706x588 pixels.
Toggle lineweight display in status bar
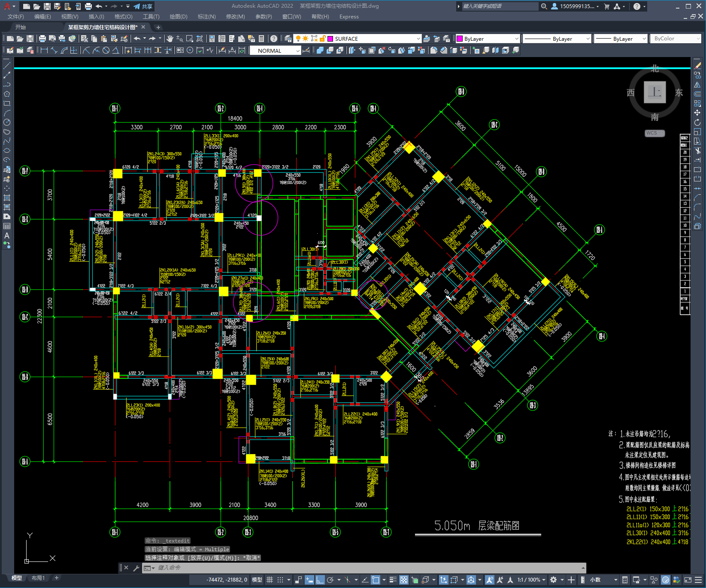pyautogui.click(x=393, y=580)
